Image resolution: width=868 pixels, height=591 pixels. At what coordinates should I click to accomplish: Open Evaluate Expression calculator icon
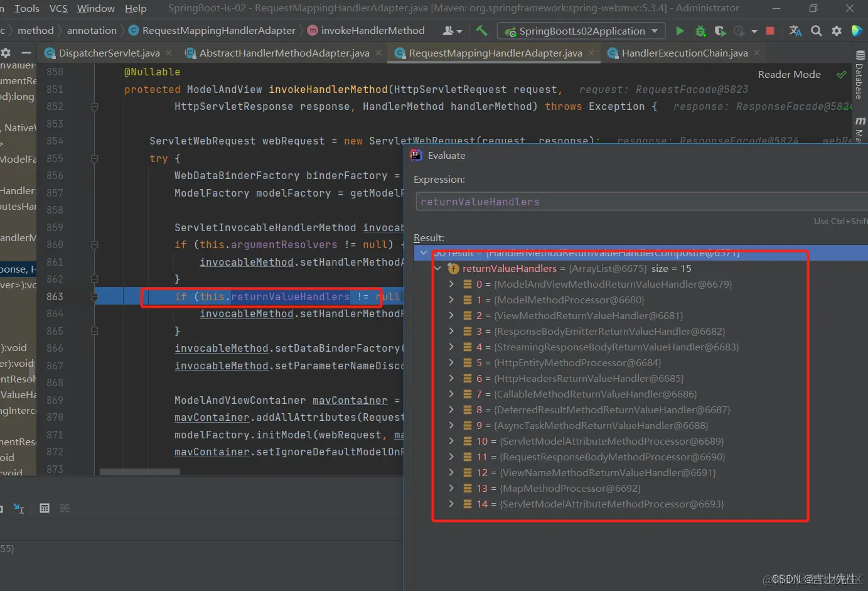pos(45,508)
